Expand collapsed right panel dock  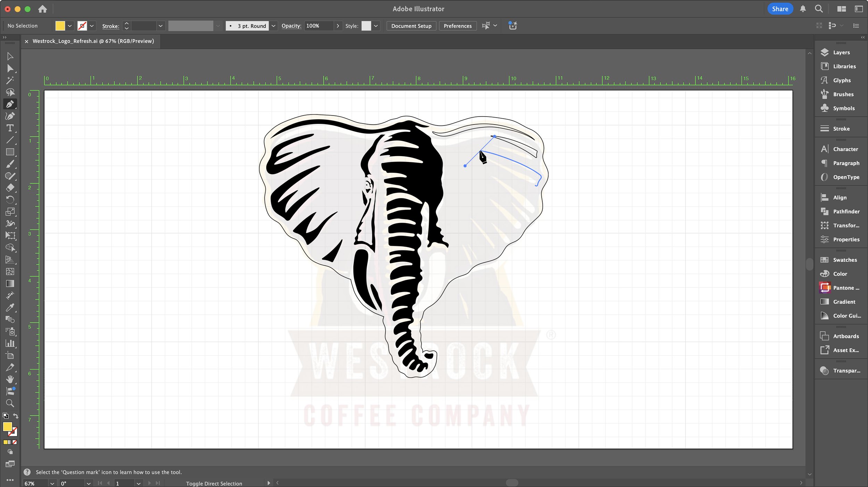[x=862, y=37]
